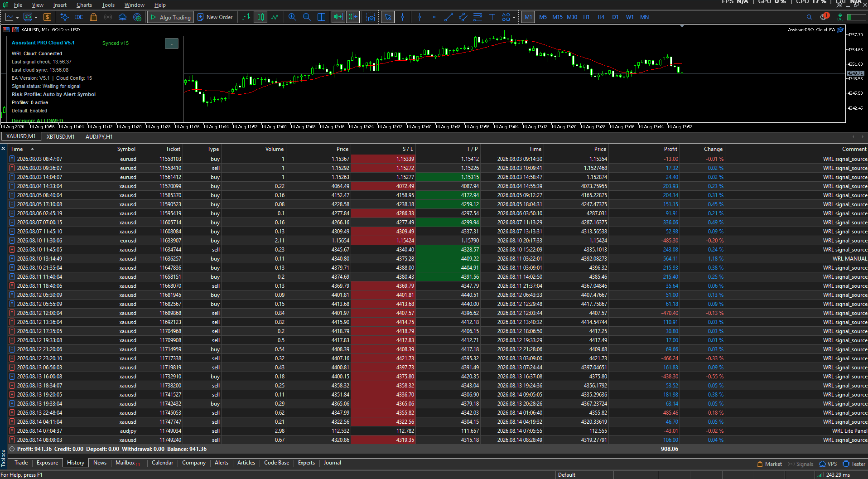The image size is (868, 479).
Task: Open the Signals broadcast icon
Action: (108, 17)
